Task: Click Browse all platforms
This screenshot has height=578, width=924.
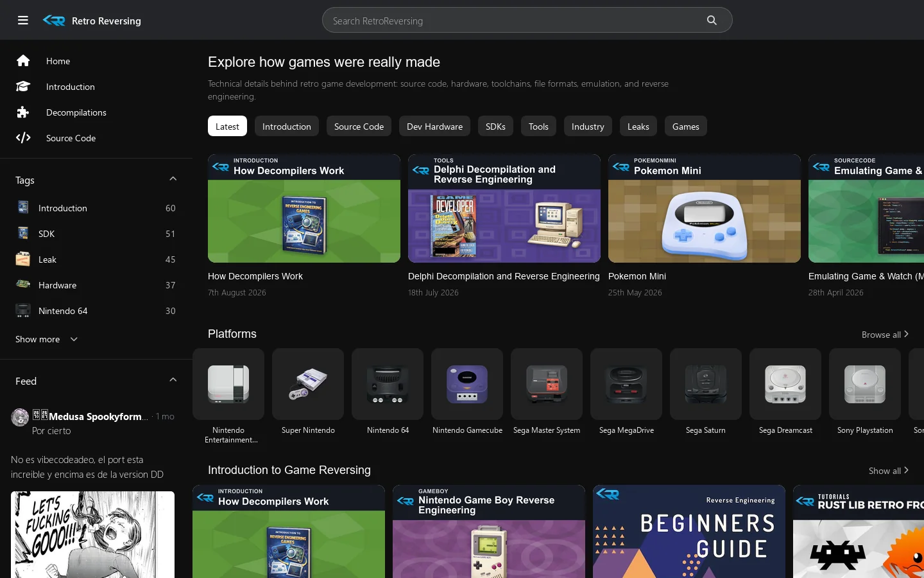Action: 885,335
